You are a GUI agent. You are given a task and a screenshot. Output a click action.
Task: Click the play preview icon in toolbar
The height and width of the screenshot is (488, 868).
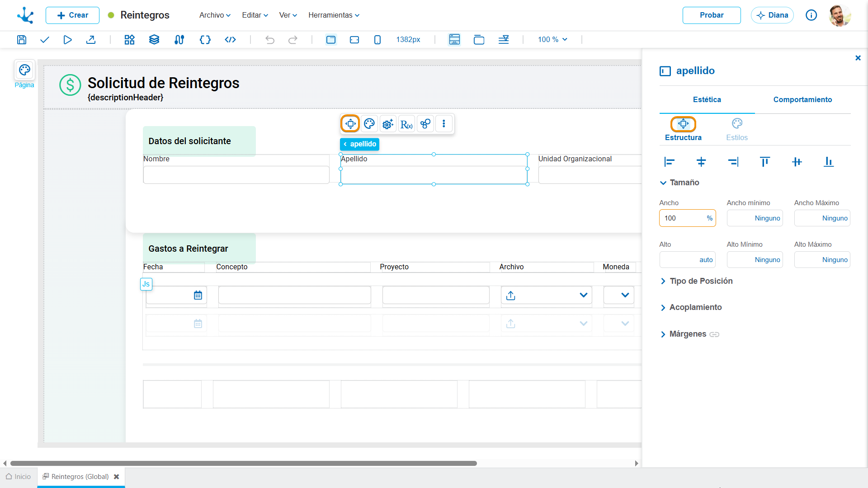click(67, 40)
